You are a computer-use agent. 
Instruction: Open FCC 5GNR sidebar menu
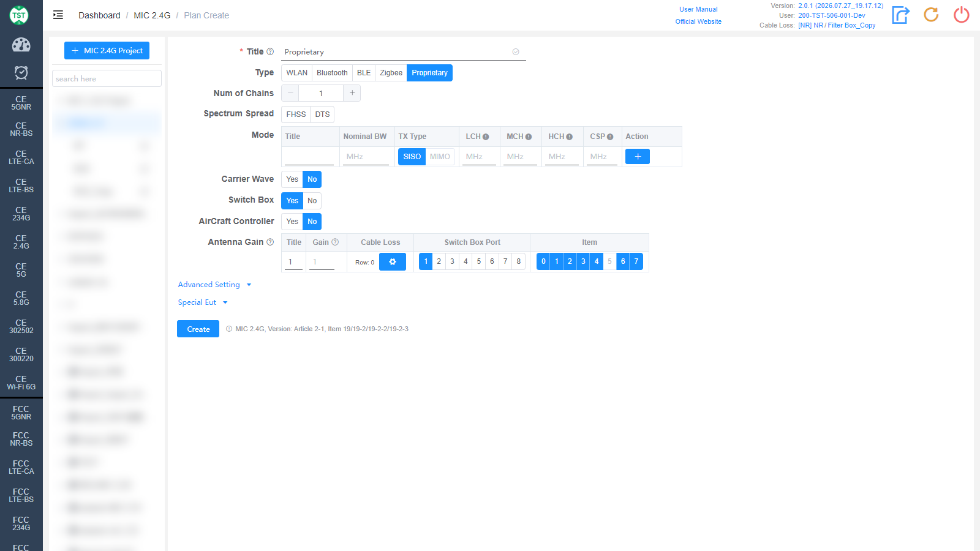[x=21, y=413]
